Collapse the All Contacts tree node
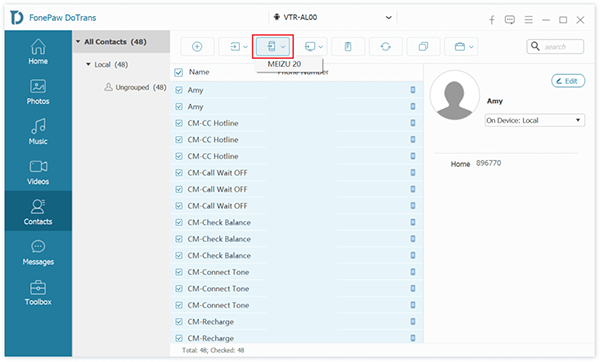The image size is (600, 362). coord(78,41)
